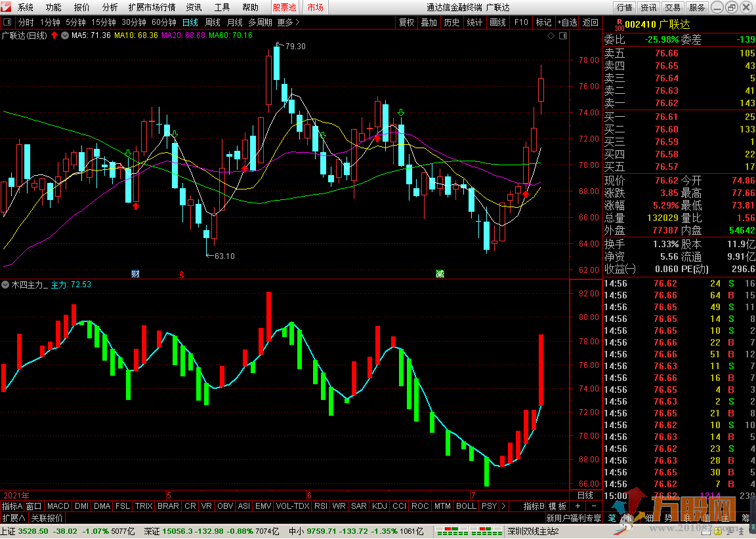Click the diamond icon at chart top-right
Viewport: 756px width, 539px height.
coord(550,35)
